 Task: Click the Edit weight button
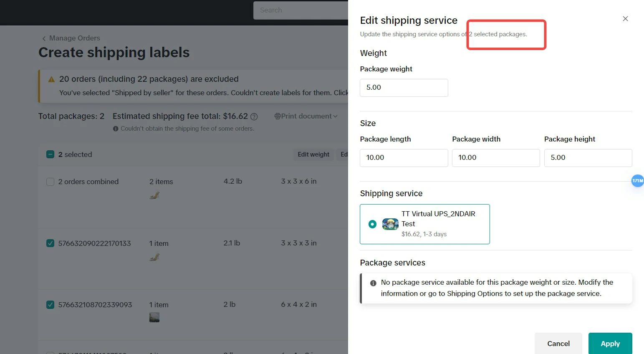(x=313, y=154)
